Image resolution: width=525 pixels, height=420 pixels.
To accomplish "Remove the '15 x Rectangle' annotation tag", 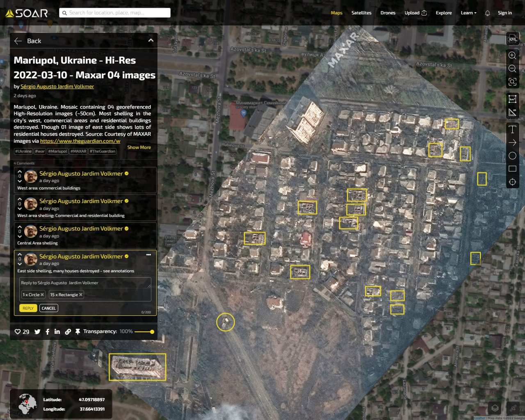I will [x=81, y=294].
